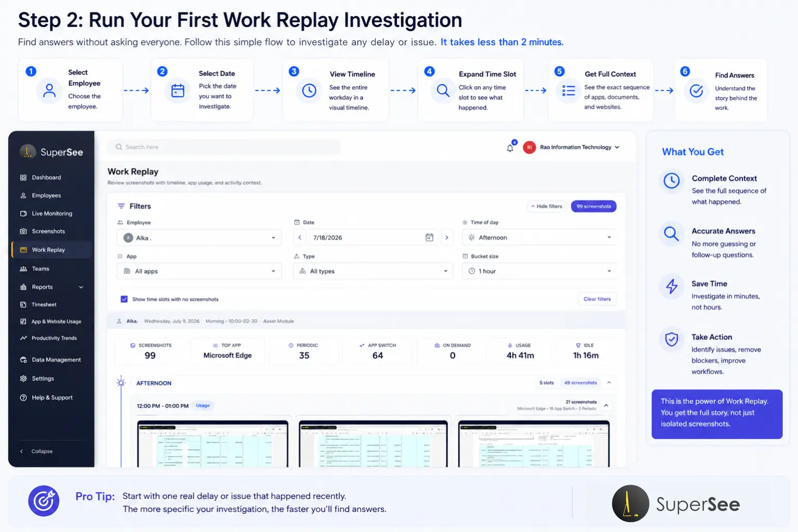Open Rao Information Technology account dropdown
The image size is (798, 532).
[579, 148]
